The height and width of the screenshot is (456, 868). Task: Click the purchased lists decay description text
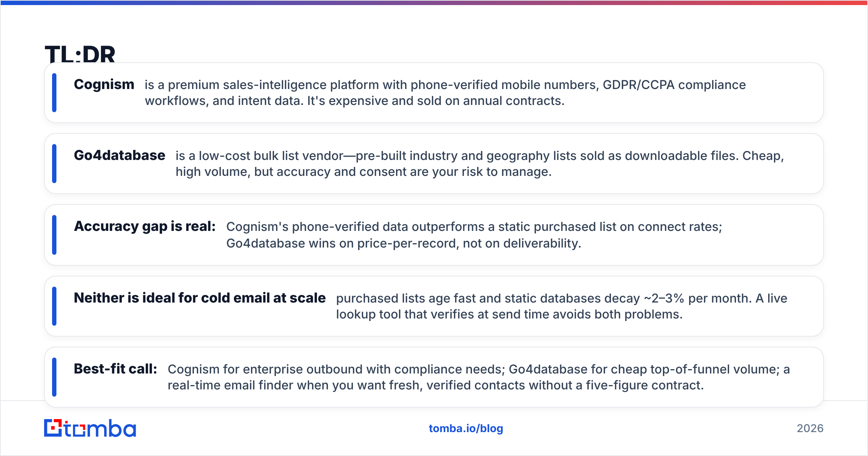pyautogui.click(x=562, y=306)
